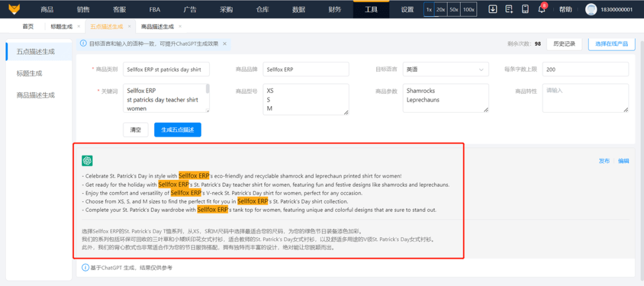Select 标题生成 in left sidebar
The image size is (644, 286).
point(29,73)
